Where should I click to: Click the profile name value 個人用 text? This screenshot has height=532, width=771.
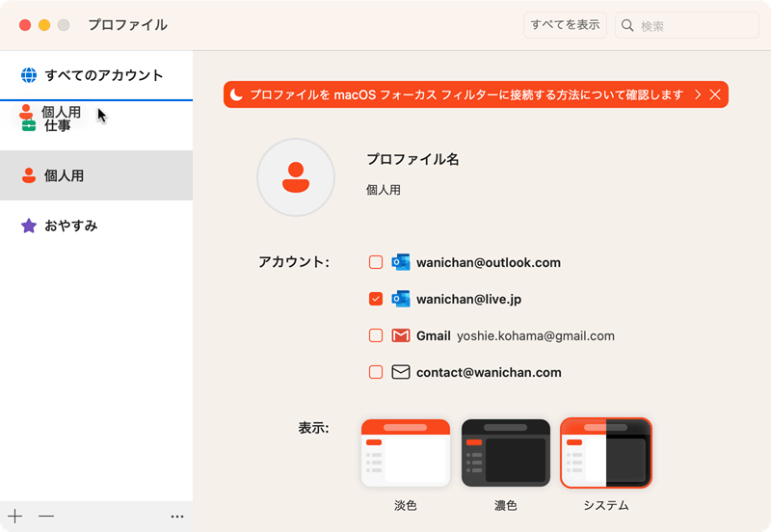coord(384,190)
